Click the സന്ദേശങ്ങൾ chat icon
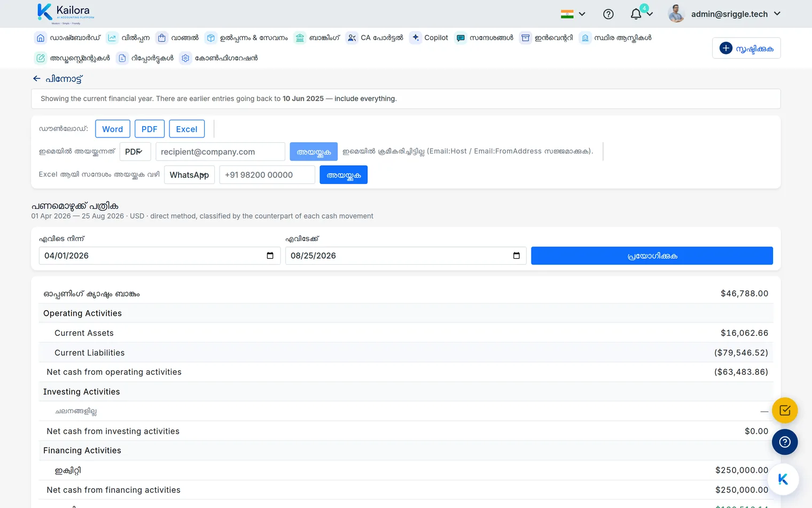812x508 pixels. (x=460, y=38)
